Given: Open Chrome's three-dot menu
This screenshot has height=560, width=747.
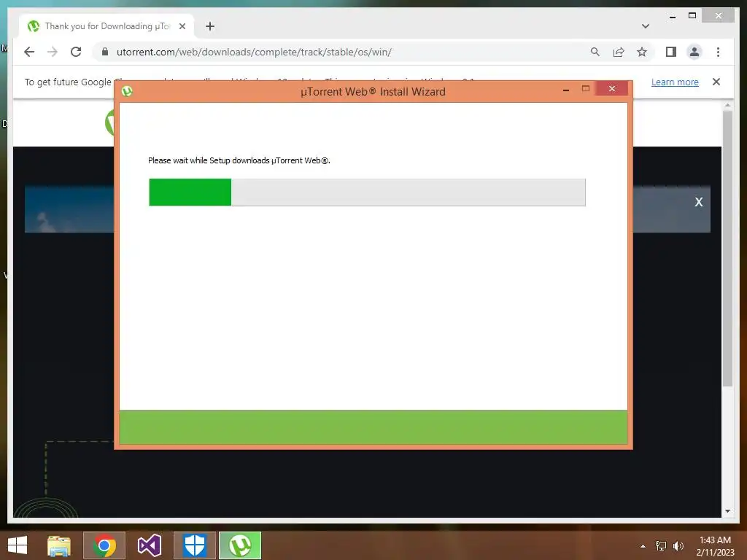Looking at the screenshot, I should (718, 52).
